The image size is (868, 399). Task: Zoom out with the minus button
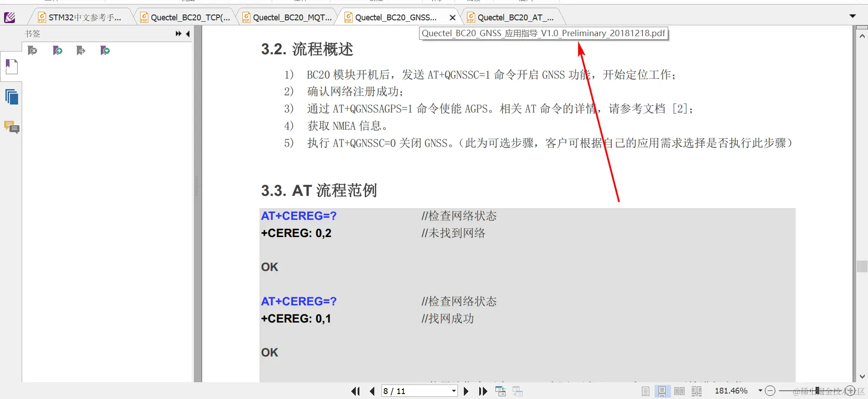[x=770, y=391]
